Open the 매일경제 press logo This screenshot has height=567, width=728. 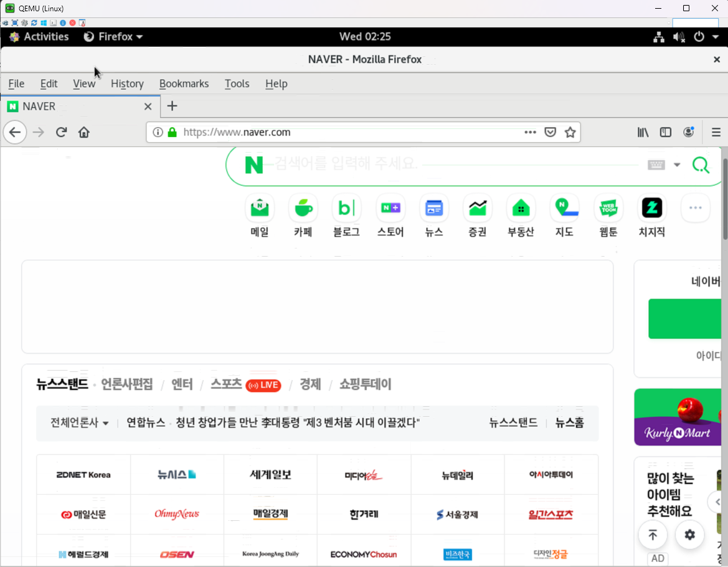click(271, 514)
